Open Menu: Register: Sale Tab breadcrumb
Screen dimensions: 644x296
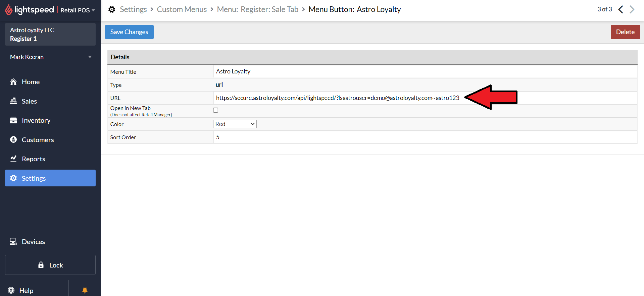pyautogui.click(x=257, y=9)
